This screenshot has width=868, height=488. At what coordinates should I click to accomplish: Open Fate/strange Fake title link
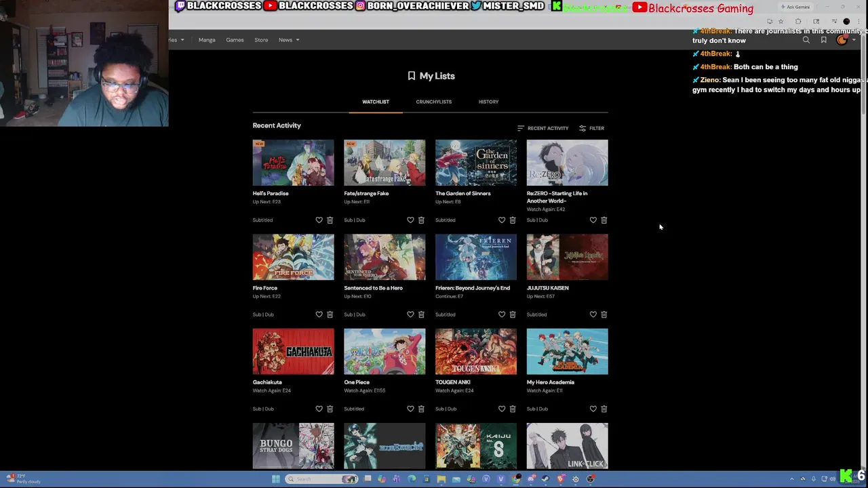(x=366, y=193)
